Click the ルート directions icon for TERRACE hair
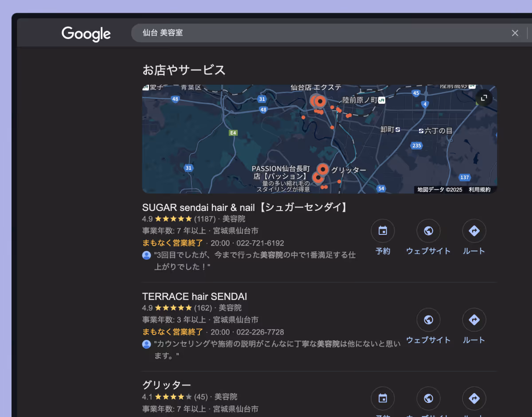 coord(474,320)
